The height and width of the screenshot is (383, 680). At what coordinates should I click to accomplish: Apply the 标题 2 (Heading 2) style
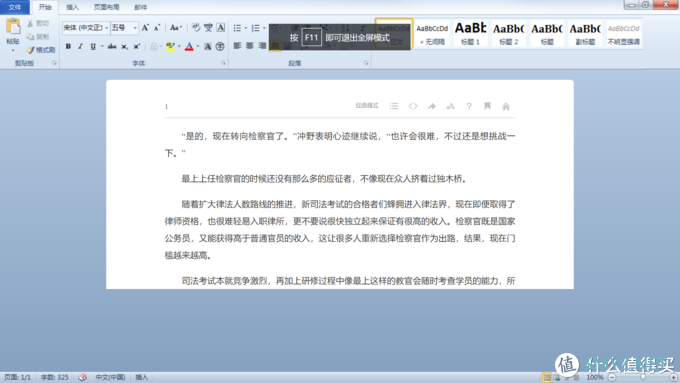(508, 34)
